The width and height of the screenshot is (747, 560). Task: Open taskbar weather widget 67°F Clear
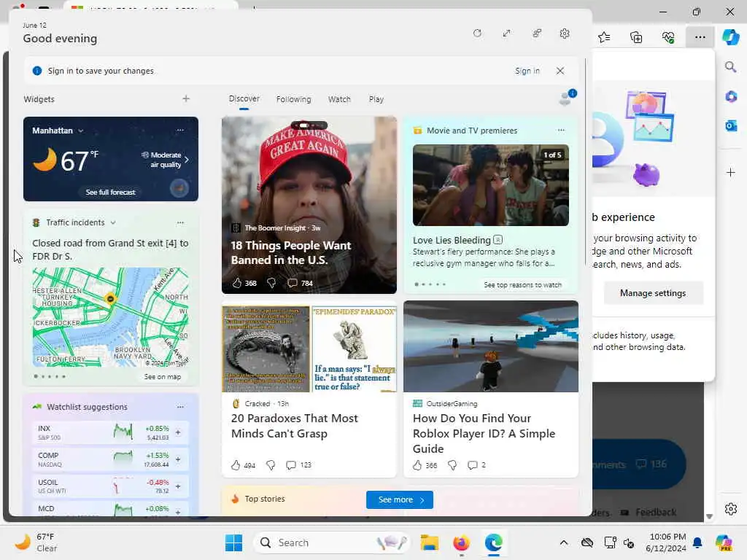35,542
